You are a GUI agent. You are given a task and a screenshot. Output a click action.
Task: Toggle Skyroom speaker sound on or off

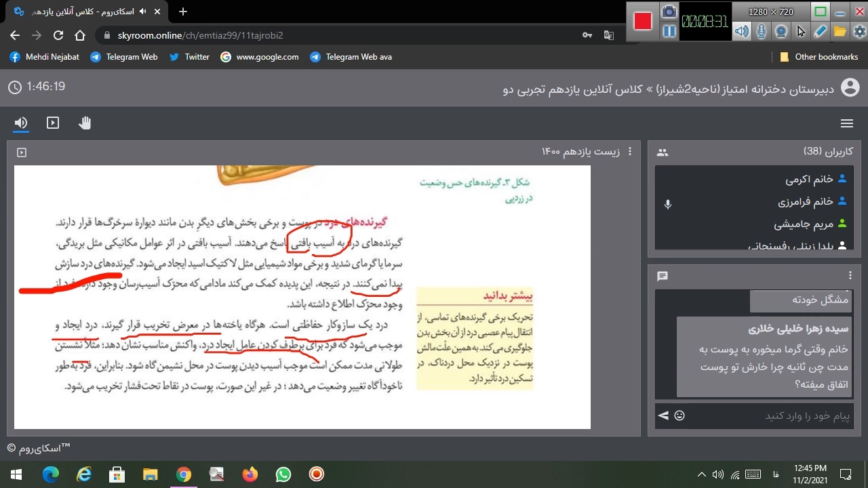click(21, 123)
